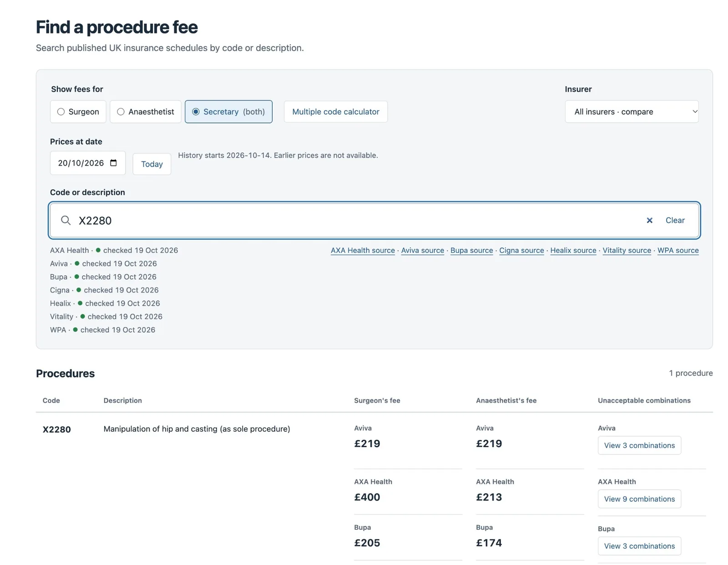Open the Cigna source link
This screenshot has width=728, height=565.
point(521,251)
